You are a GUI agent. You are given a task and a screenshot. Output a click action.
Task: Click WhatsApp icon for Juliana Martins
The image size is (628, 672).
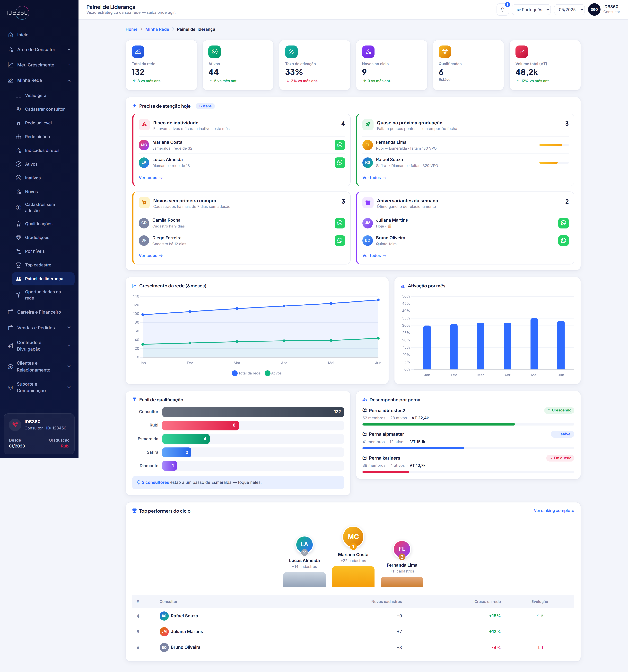coord(563,223)
